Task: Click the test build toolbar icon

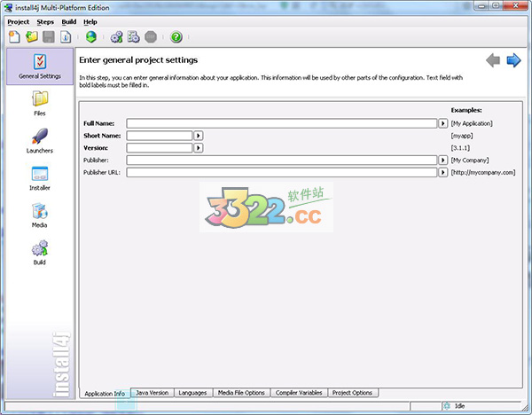Action: (x=133, y=36)
